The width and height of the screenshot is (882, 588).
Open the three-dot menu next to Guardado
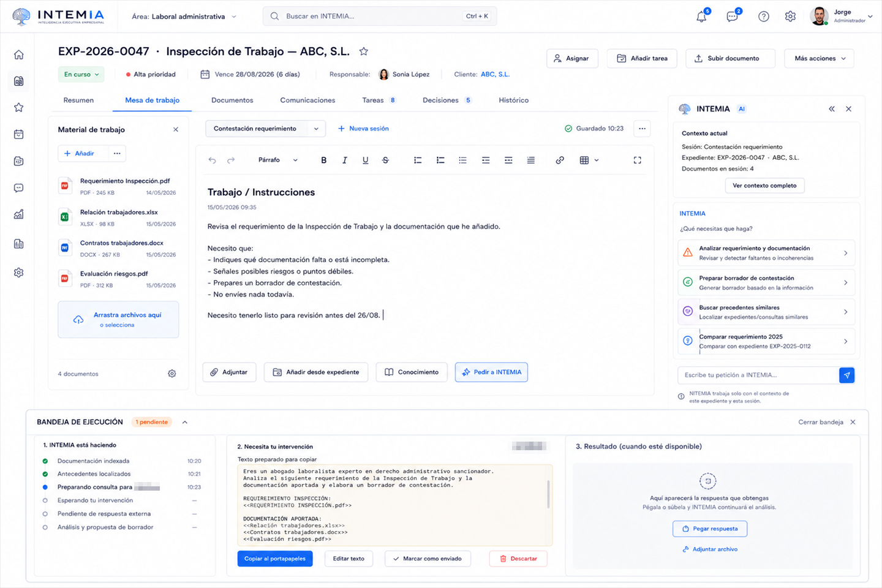(x=642, y=129)
